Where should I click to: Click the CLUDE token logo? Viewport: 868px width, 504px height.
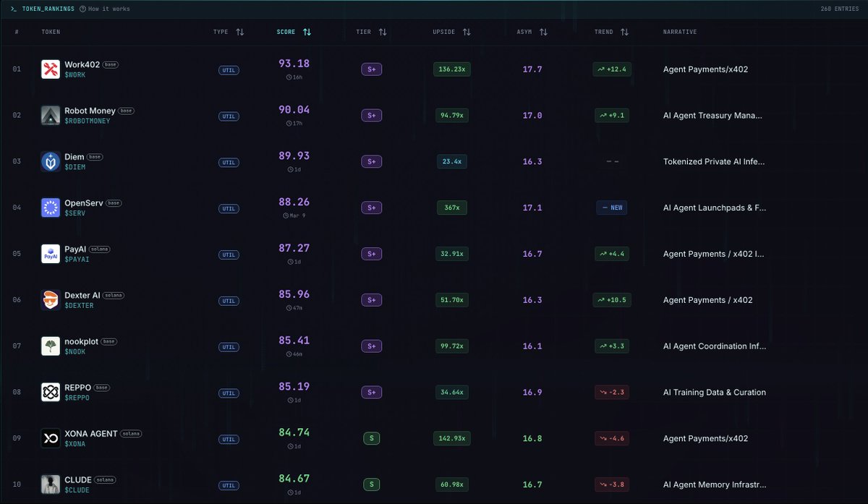click(x=50, y=484)
